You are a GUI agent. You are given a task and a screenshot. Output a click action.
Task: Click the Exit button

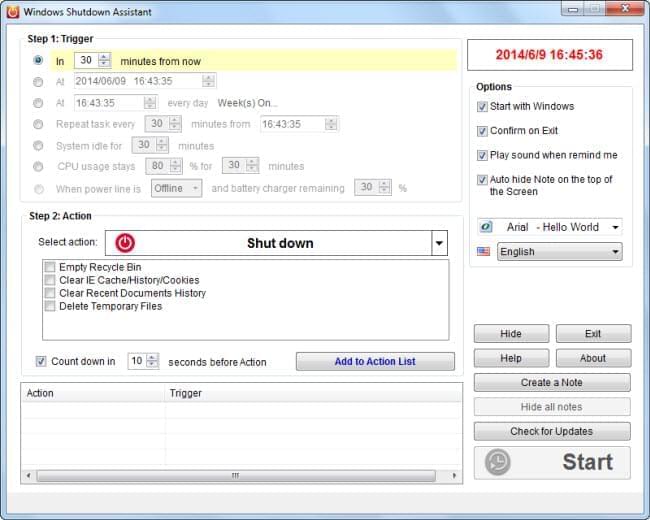coord(593,334)
